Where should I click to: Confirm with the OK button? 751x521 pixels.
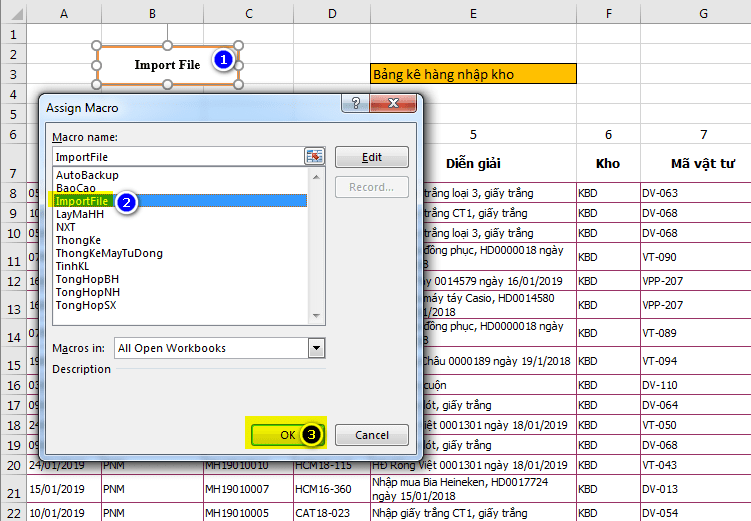[x=288, y=435]
